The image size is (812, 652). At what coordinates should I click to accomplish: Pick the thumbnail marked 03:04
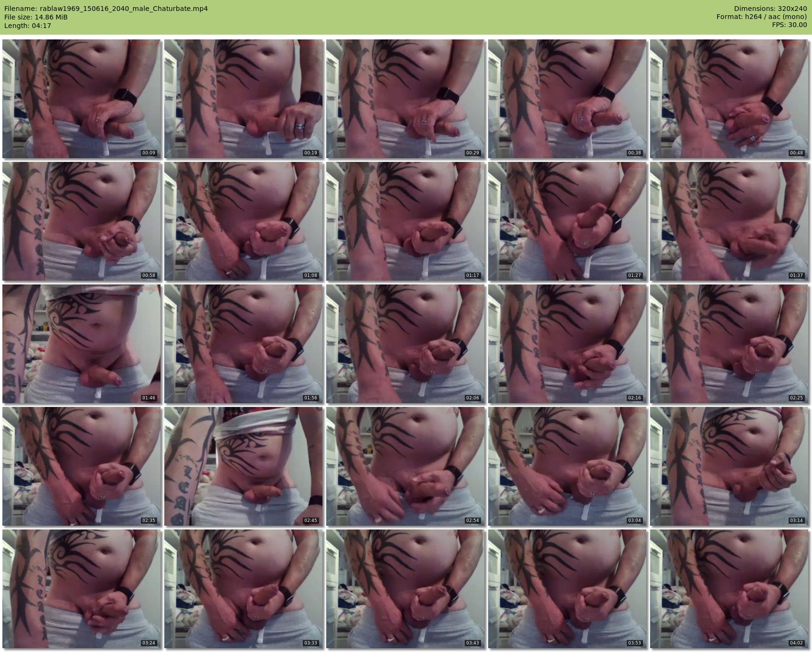(567, 466)
